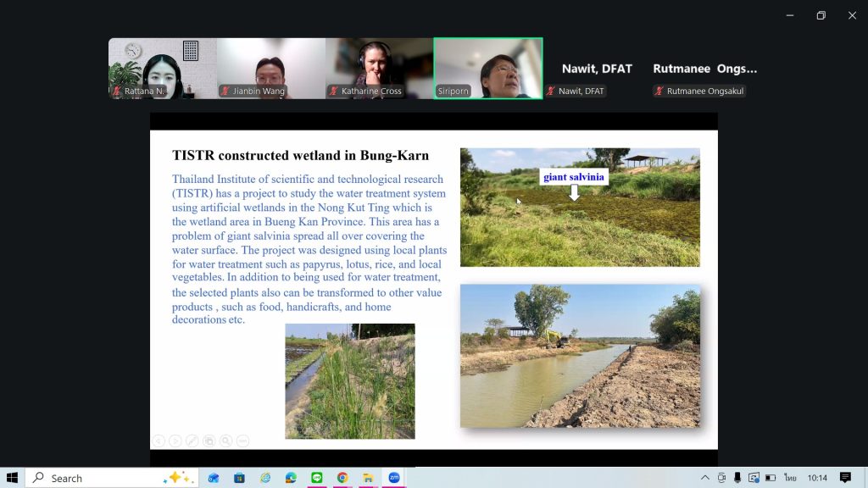Click the muted mic icon beside Jianbin Wang
Viewport: 868px width, 488px height.
225,91
